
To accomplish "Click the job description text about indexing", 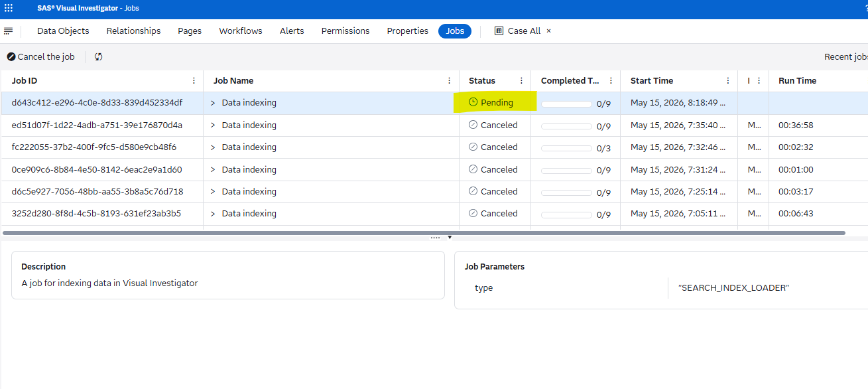I will [x=109, y=283].
